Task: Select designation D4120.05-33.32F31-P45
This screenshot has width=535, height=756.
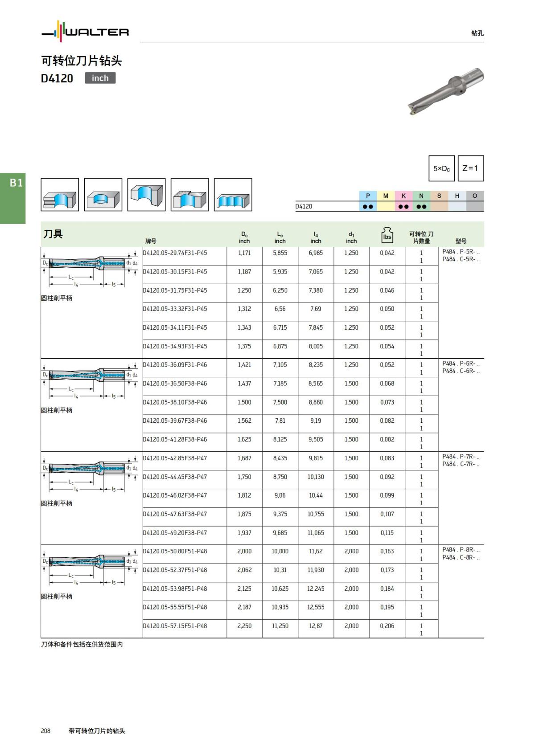Action: (175, 309)
